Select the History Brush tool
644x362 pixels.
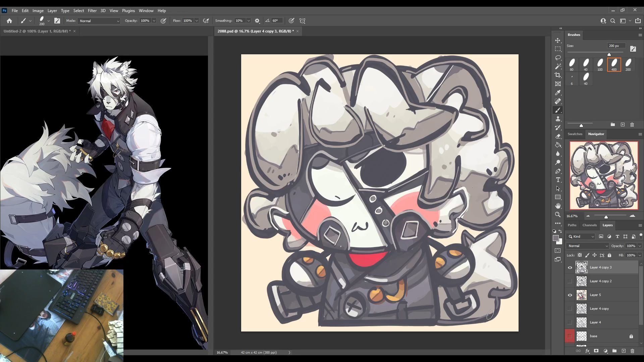(558, 127)
